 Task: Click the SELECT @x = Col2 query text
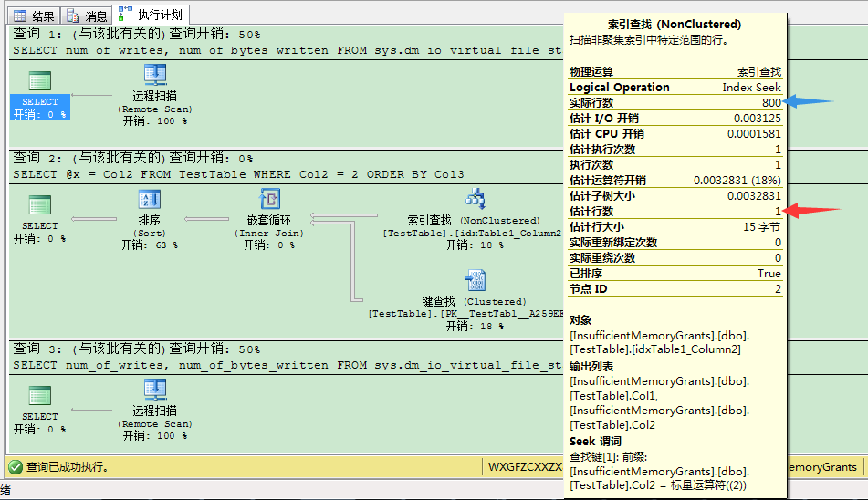pos(238,174)
